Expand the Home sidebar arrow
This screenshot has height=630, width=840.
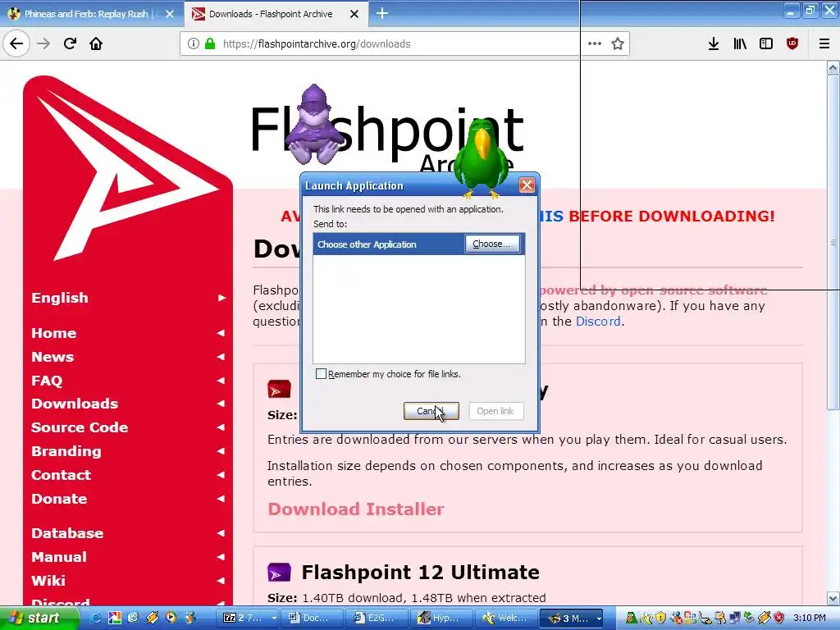coord(221,333)
